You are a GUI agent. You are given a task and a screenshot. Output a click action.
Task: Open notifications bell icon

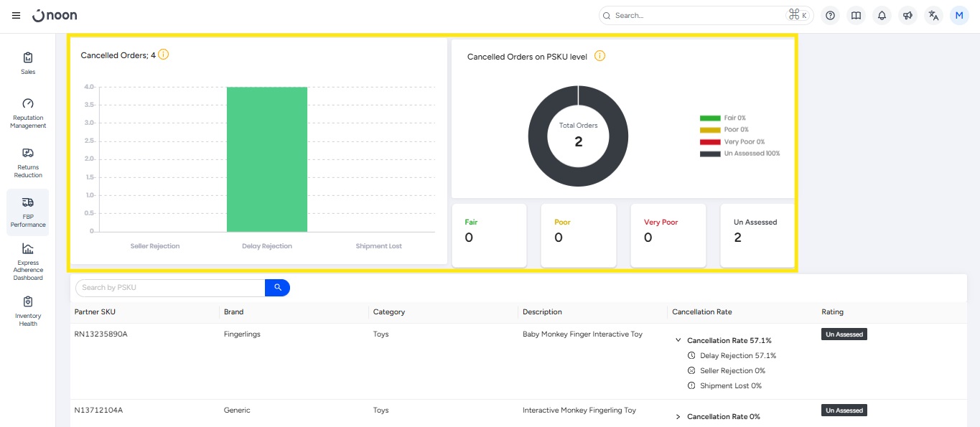[x=882, y=16]
